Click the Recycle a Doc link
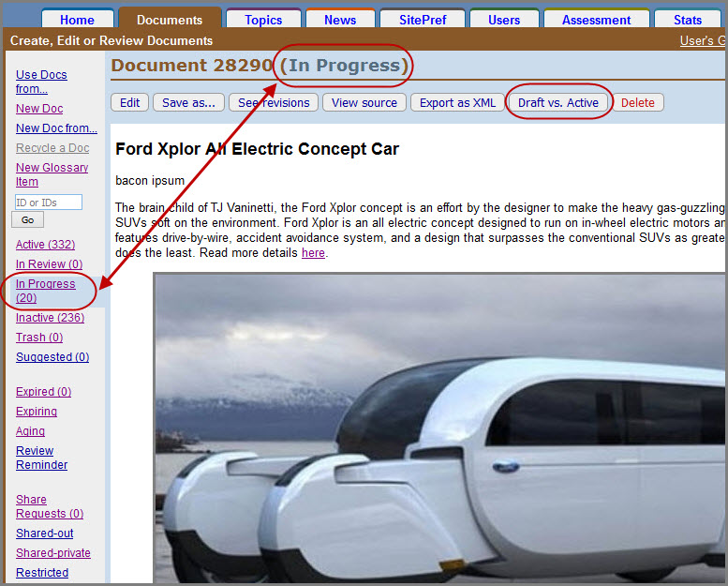Viewport: 728px width, 586px height. [x=52, y=148]
